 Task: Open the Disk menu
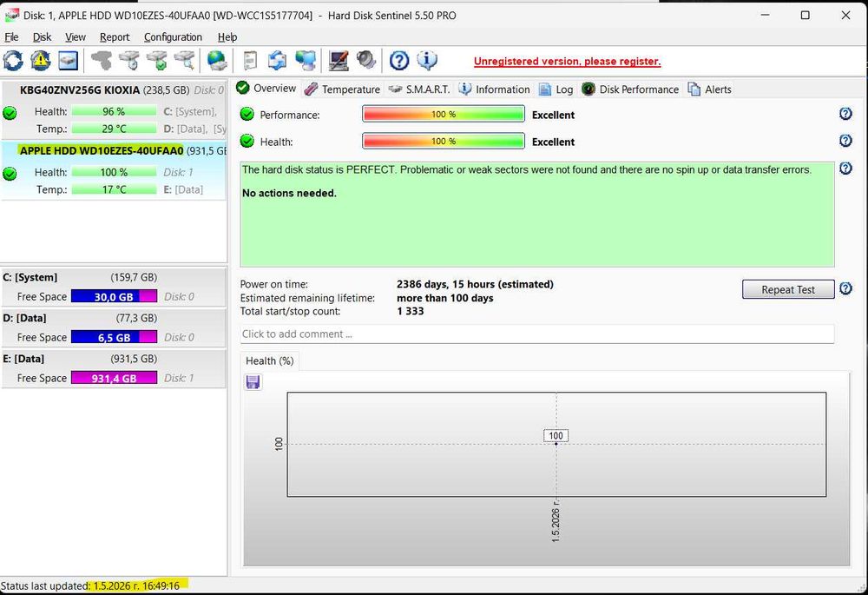[x=42, y=37]
